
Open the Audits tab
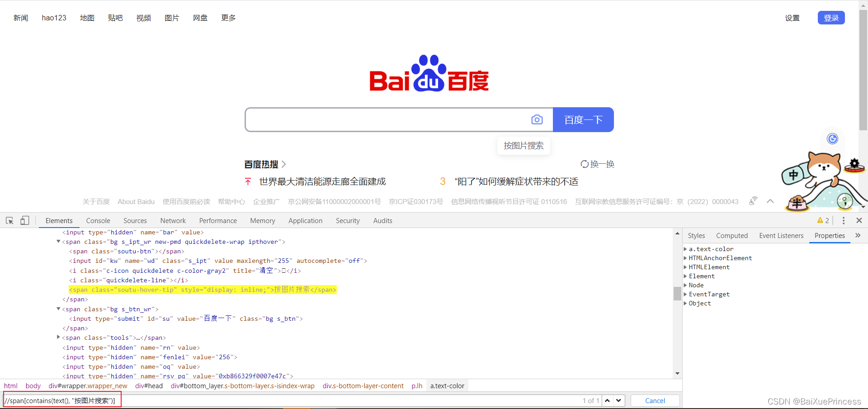pos(383,220)
